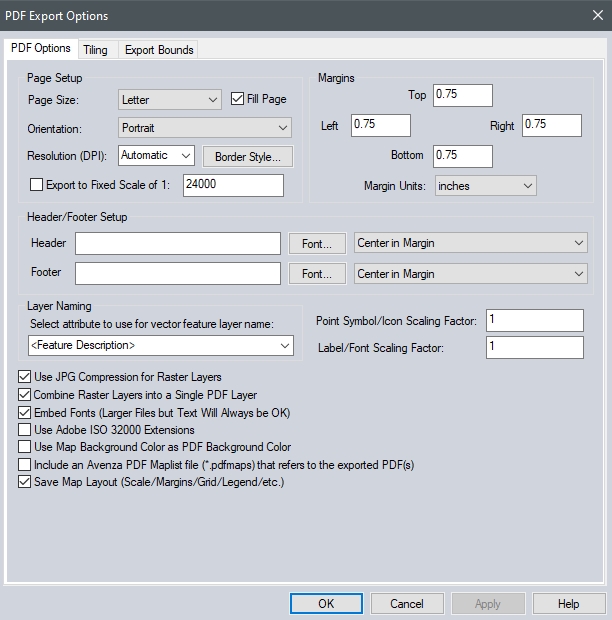
Task: Expand the Resolution (DPI) dropdown
Action: 156,156
